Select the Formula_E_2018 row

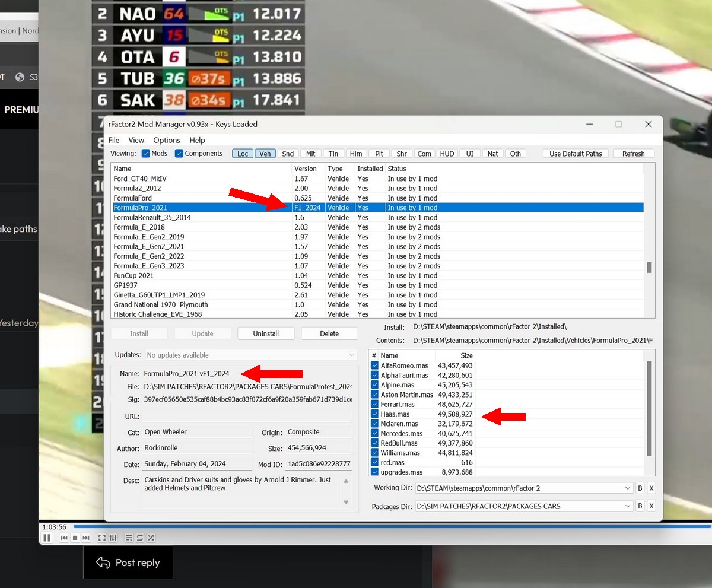(378, 227)
